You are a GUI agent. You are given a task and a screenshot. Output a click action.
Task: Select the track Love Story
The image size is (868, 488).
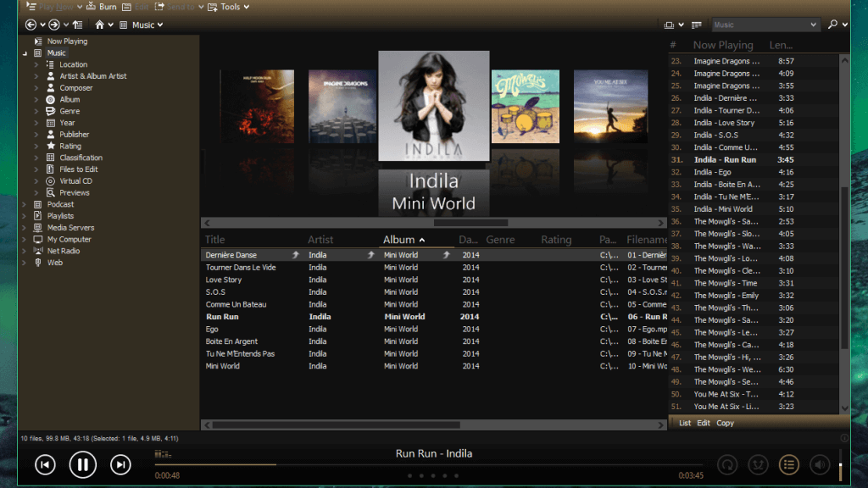[224, 280]
